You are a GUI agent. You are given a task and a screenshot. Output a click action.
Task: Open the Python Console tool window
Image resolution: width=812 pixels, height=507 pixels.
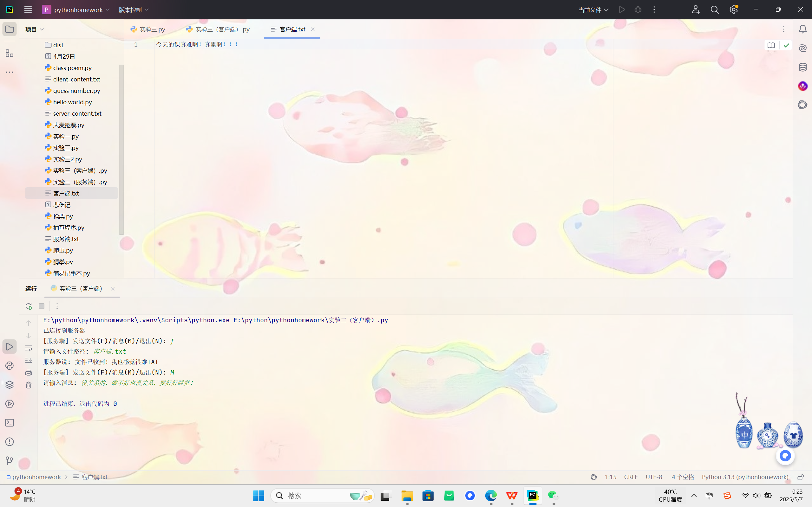coord(10,365)
